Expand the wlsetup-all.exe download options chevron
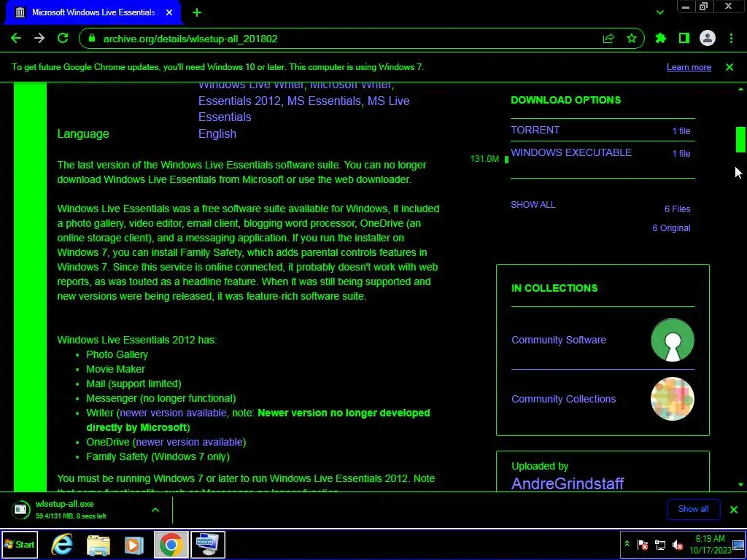The height and width of the screenshot is (560, 747). point(155,510)
